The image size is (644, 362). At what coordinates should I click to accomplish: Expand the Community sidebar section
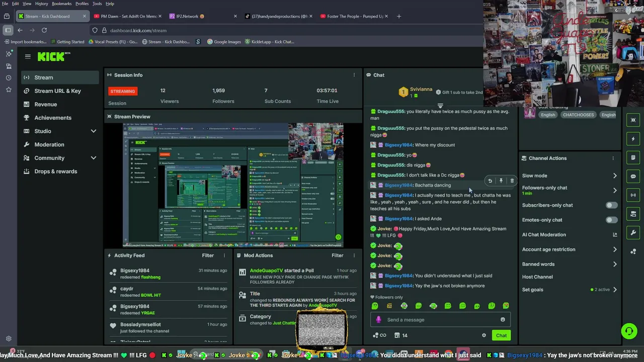tap(93, 158)
